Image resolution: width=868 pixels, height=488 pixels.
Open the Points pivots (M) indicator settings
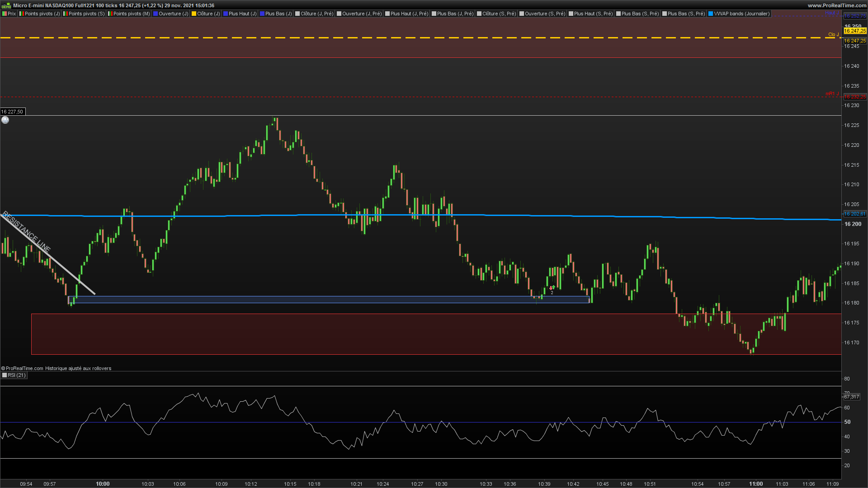[x=131, y=14]
